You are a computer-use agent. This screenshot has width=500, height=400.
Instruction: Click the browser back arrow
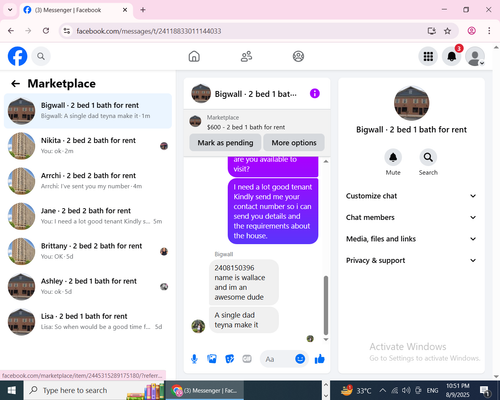pos(11,31)
